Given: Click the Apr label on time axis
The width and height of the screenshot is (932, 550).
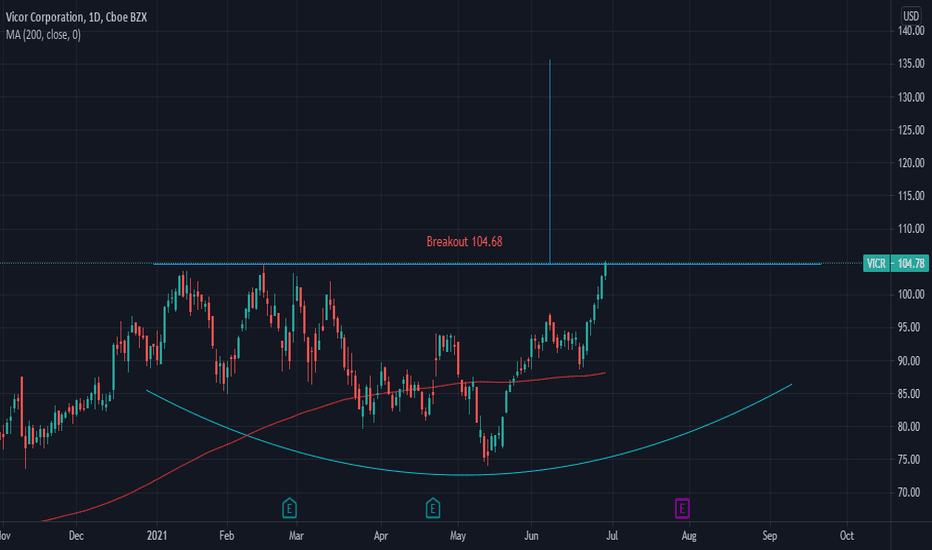Looking at the screenshot, I should [x=380, y=536].
